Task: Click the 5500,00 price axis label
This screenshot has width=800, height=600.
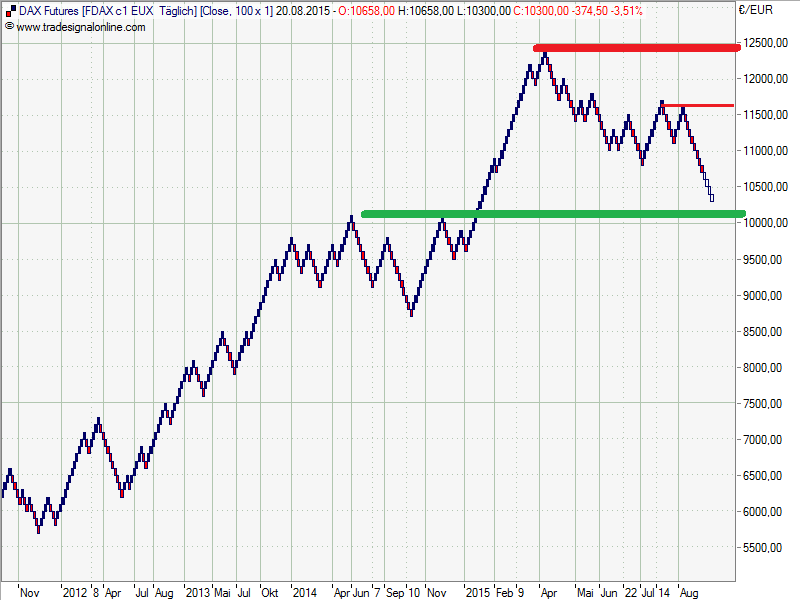Action: pyautogui.click(x=763, y=547)
